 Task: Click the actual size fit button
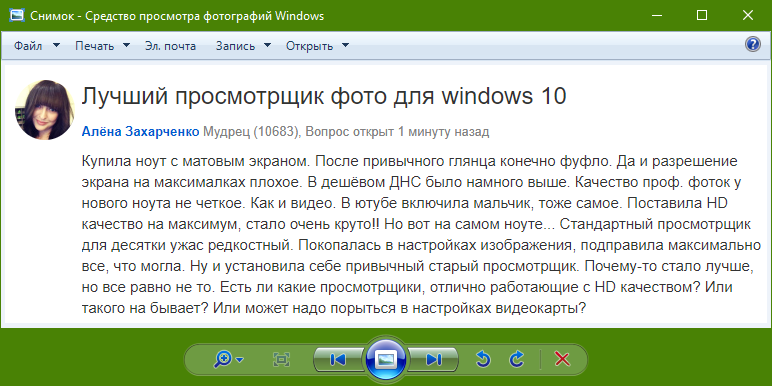click(281, 360)
